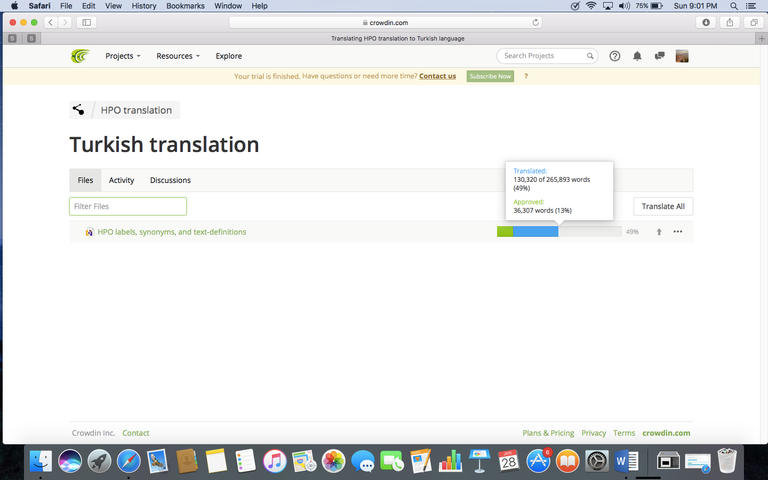Viewport: 768px width, 480px height.
Task: Click the project share icon beside HPO translation
Action: 78,110
